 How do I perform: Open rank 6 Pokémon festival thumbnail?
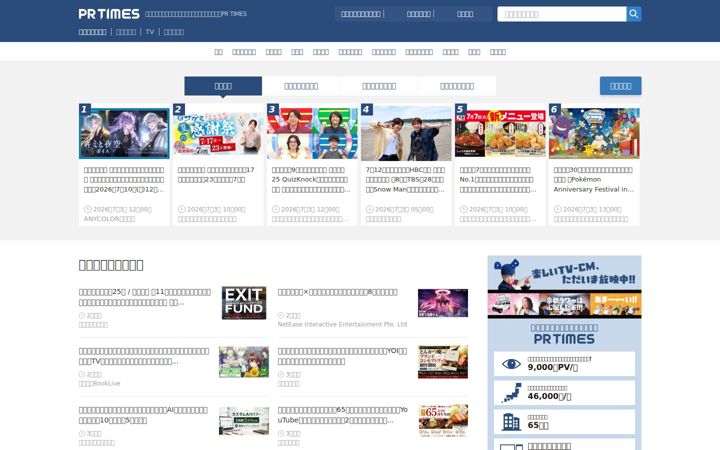click(x=594, y=134)
